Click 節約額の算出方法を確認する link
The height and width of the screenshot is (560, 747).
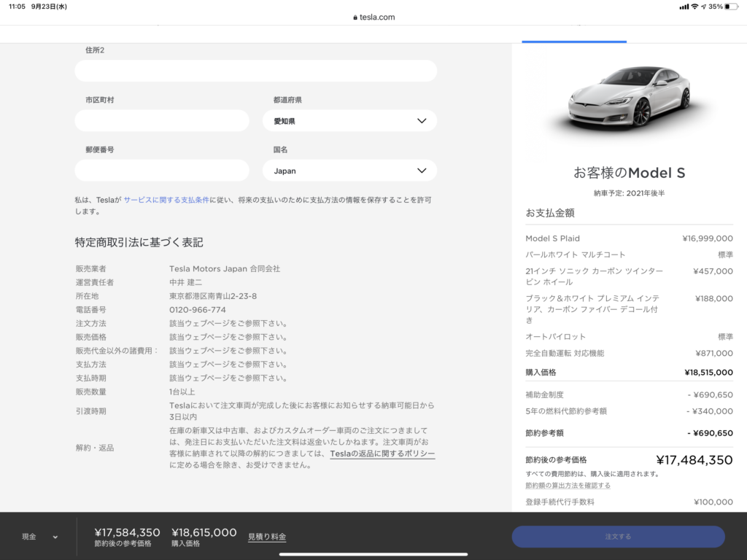coord(568,486)
